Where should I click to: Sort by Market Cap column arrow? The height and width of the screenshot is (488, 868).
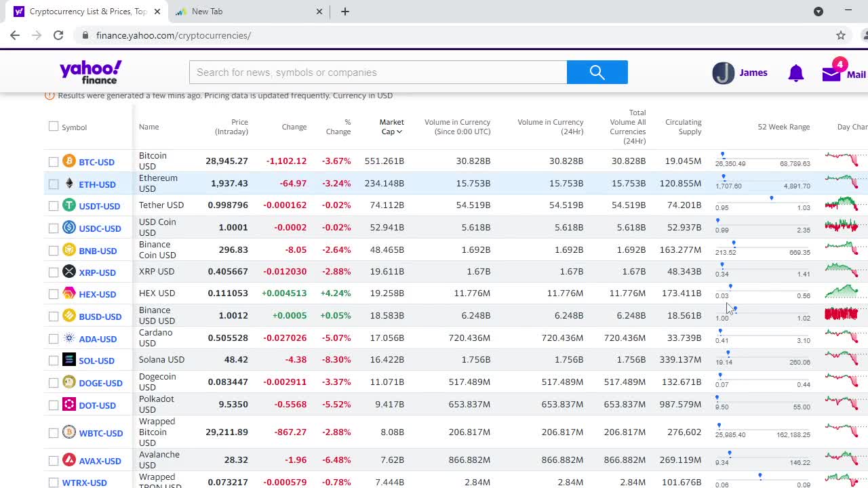[399, 132]
